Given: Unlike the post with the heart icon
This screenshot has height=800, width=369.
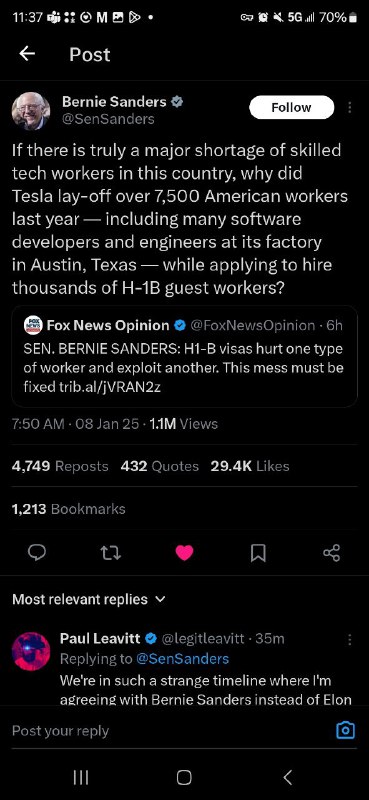Looking at the screenshot, I should [x=184, y=553].
